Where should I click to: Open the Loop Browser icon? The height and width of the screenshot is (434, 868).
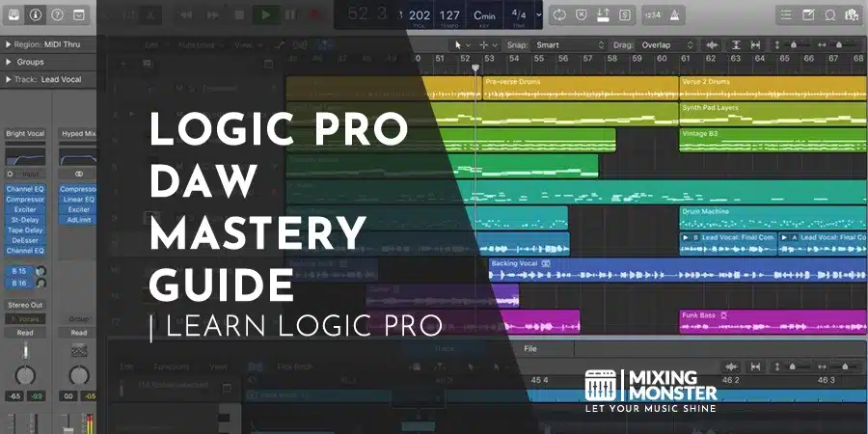coord(829,14)
